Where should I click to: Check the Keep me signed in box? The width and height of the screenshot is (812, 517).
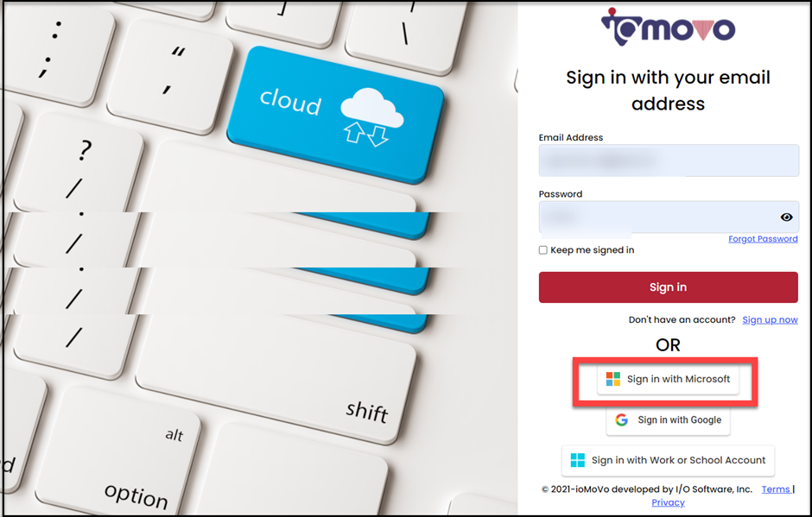(542, 250)
